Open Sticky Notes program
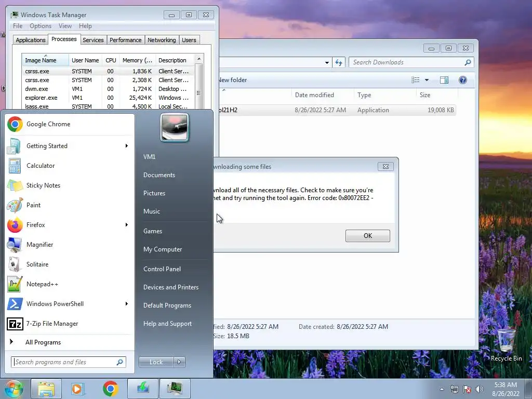Screen dimensions: 532x399 coord(70,185)
